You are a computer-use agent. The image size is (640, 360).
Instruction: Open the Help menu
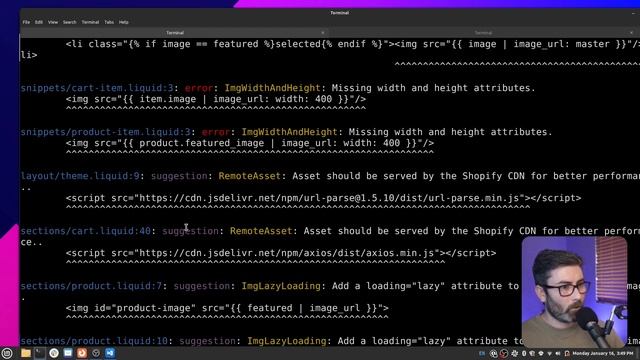(x=124, y=22)
